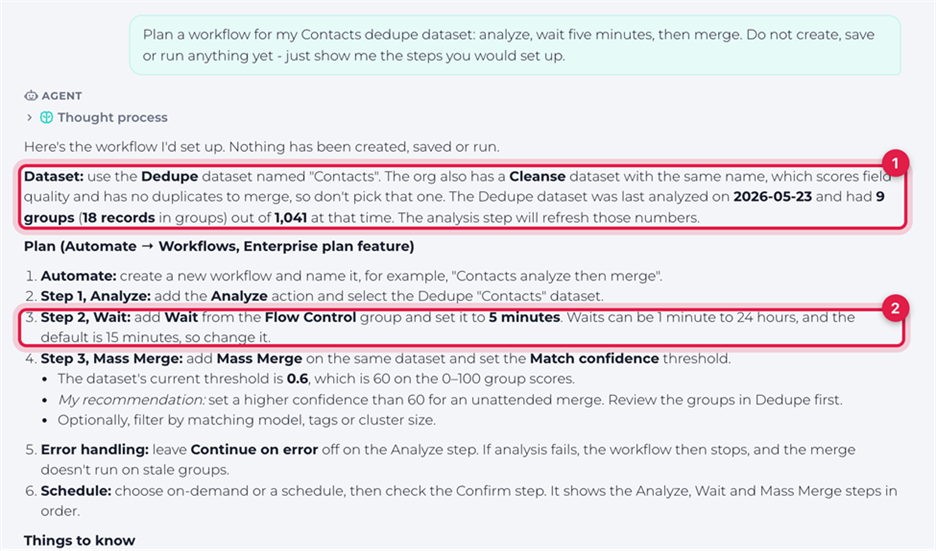Click the Match confidence bold text
Image resolution: width=936 pixels, height=551 pixels.
point(595,359)
